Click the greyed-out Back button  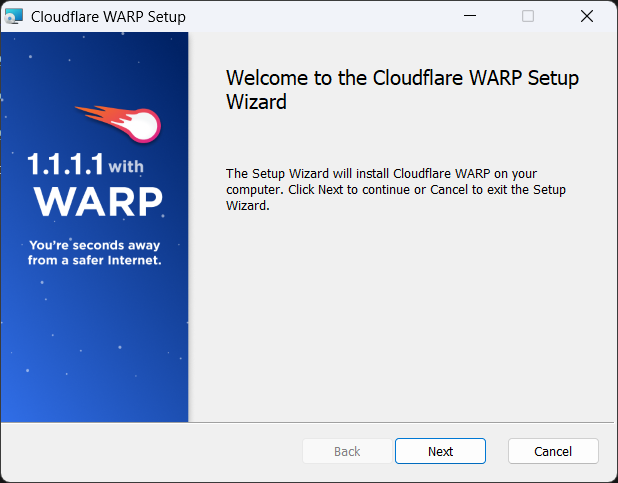(x=347, y=451)
